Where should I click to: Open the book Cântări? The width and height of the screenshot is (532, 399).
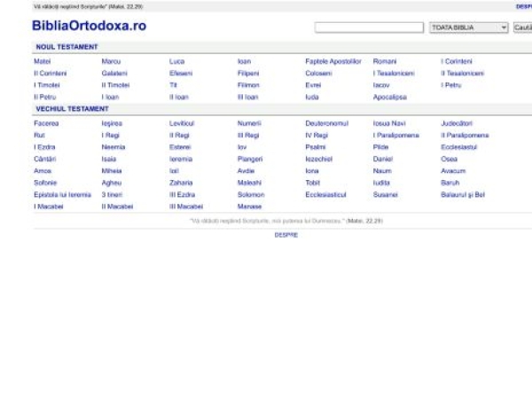[45, 159]
